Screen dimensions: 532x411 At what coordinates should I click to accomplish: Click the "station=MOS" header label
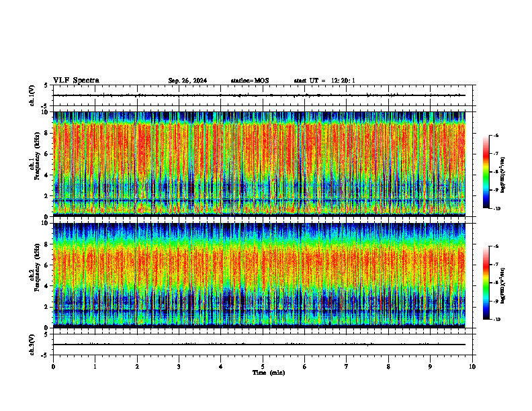(x=250, y=81)
